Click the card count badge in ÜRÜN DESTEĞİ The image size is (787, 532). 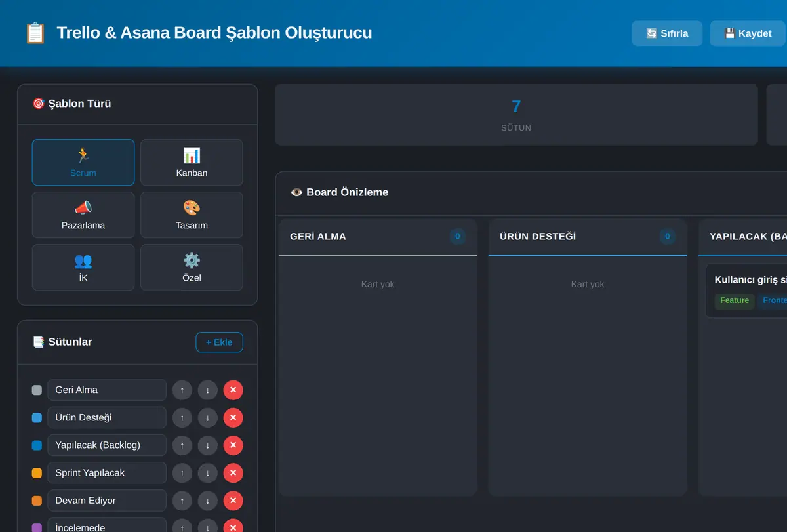point(668,236)
